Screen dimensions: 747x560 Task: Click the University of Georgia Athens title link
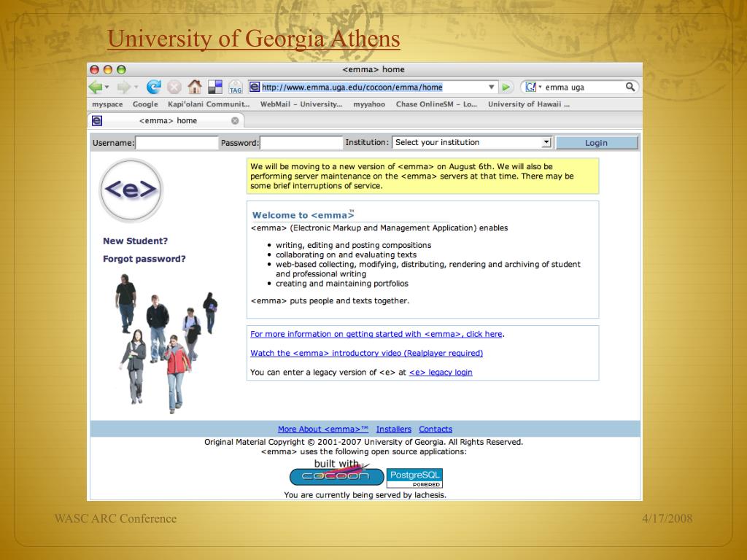point(253,39)
